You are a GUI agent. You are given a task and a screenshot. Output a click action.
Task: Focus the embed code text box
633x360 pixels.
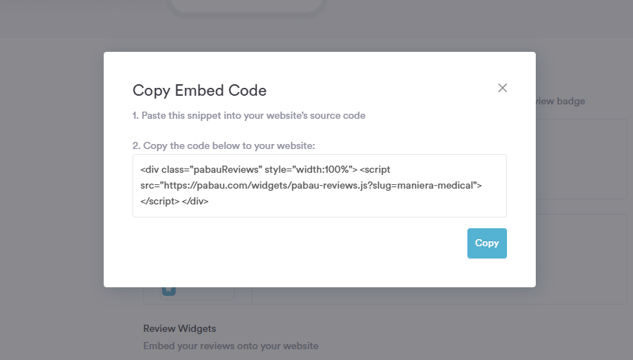(x=319, y=186)
